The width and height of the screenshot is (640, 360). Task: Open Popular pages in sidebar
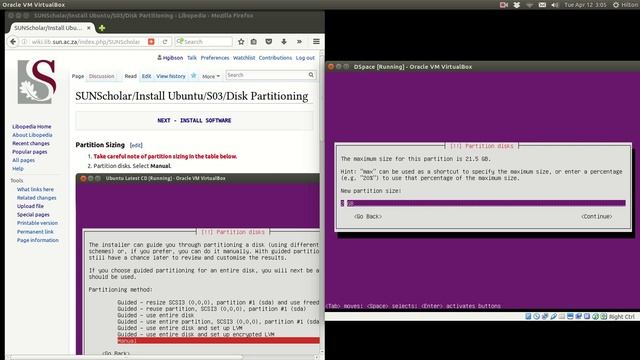(29, 152)
